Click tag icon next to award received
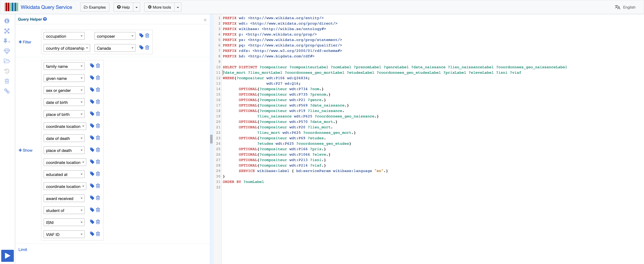644x264 pixels. click(92, 198)
